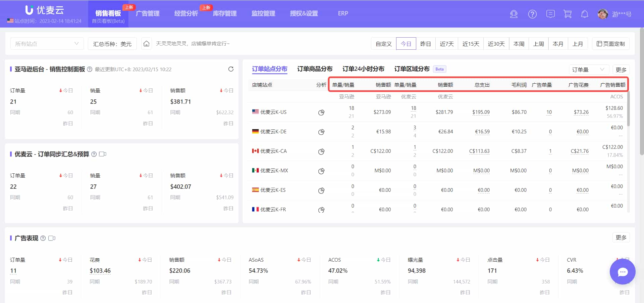Viewport: 644px width, 303px height.
Task: Open the notification bell icon
Action: (585, 14)
